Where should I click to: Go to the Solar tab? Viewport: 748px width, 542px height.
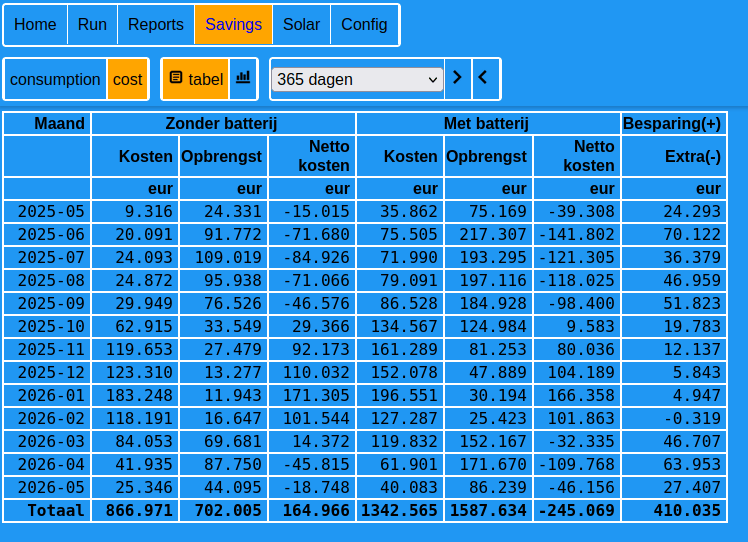(301, 25)
